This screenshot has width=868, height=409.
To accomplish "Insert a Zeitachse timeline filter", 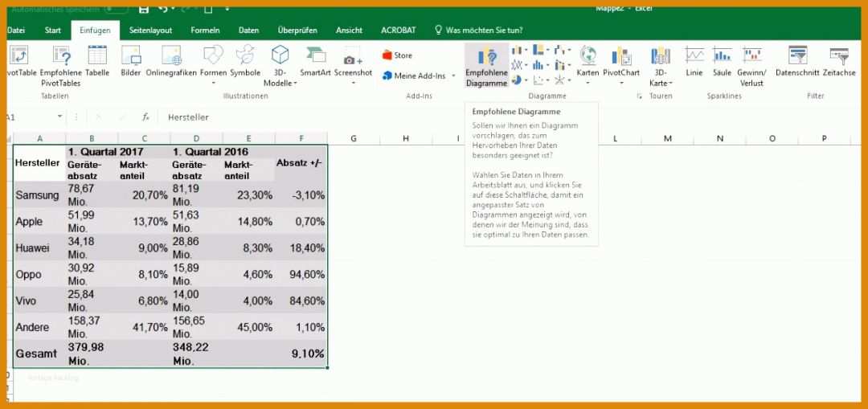I will (839, 62).
